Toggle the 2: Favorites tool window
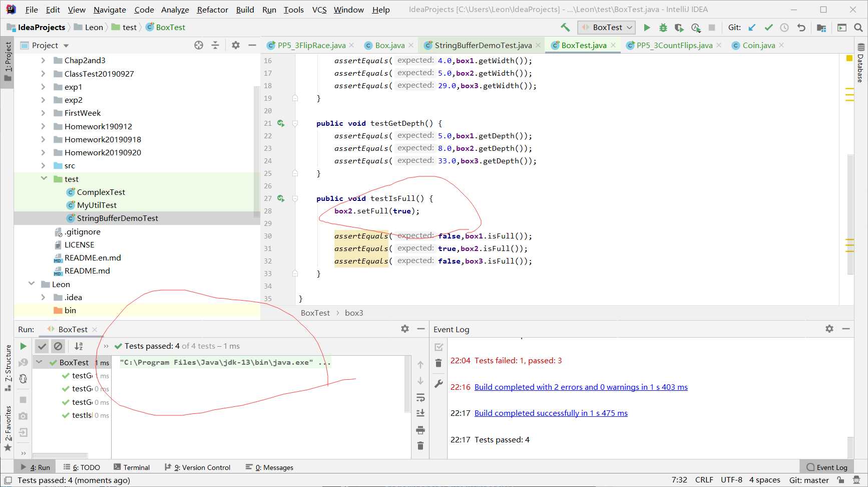Image resolution: width=868 pixels, height=487 pixels. 8,428
